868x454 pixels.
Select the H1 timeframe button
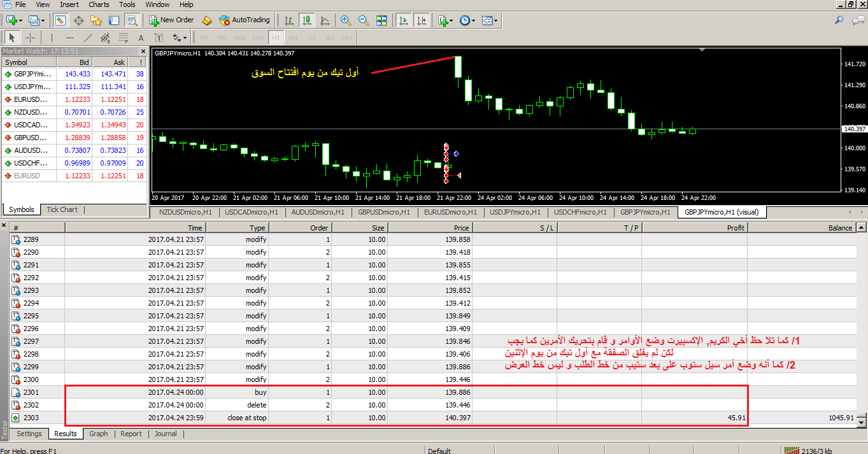pos(276,38)
